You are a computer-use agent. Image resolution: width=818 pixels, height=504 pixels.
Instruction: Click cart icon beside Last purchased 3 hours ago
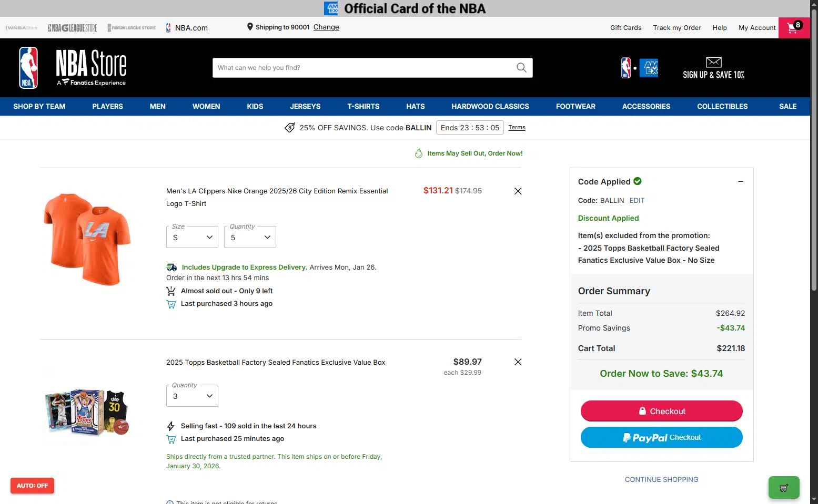[171, 304]
